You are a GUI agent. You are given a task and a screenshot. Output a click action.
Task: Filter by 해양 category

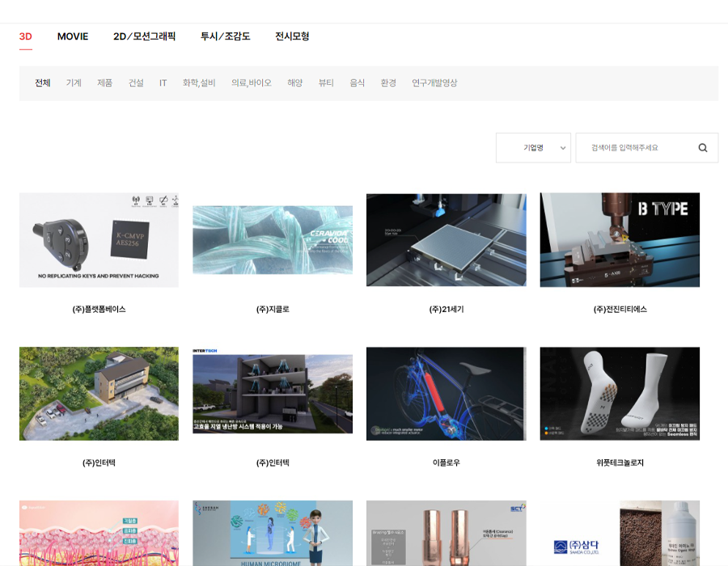294,83
